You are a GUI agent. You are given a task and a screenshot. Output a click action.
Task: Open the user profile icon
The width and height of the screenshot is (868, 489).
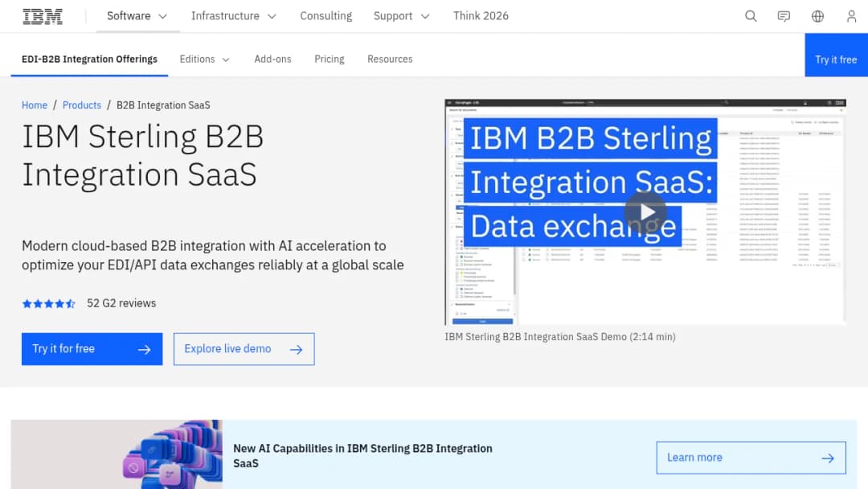[851, 16]
